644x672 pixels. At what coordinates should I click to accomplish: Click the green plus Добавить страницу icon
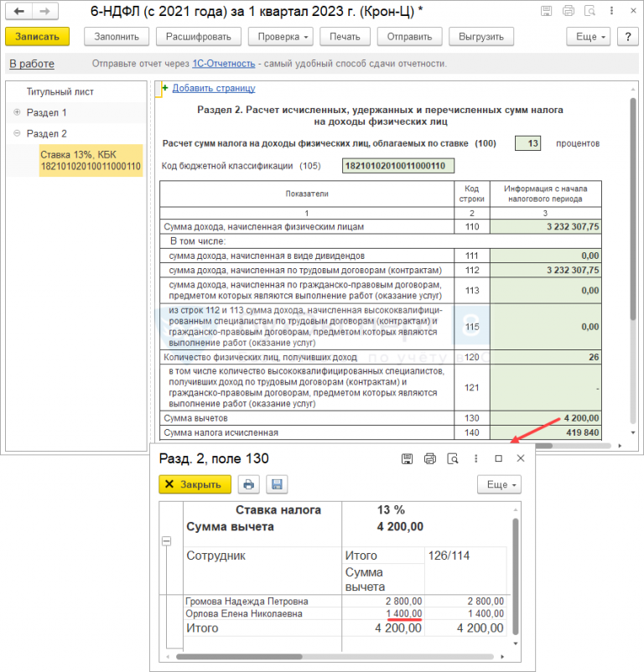pos(165,88)
